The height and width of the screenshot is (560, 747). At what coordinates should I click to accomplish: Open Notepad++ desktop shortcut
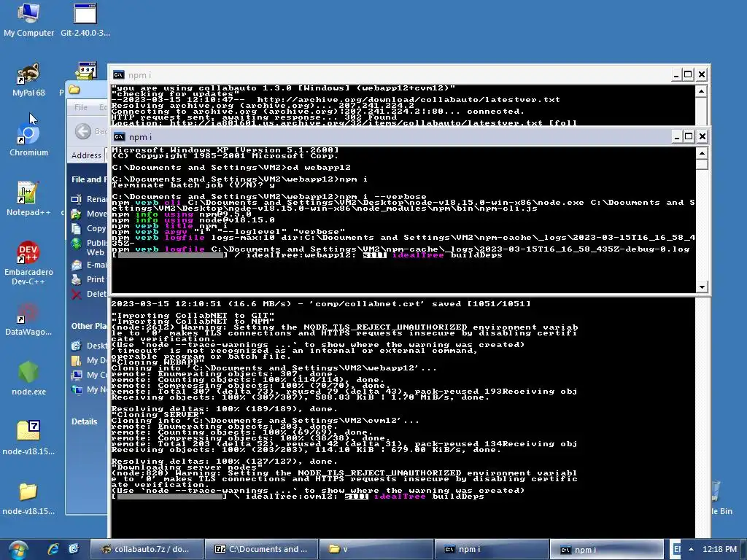(x=28, y=199)
